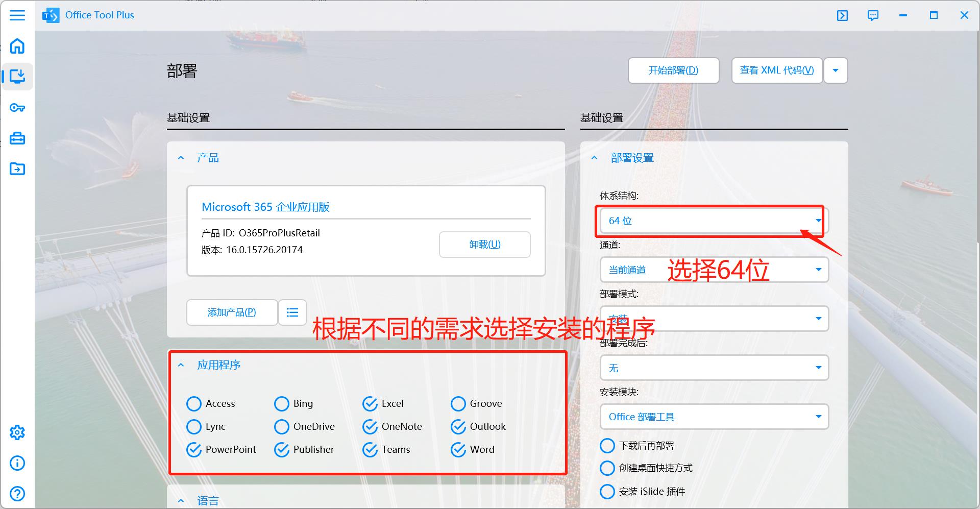
Task: Disable the Excel application checkbox
Action: pyautogui.click(x=370, y=403)
